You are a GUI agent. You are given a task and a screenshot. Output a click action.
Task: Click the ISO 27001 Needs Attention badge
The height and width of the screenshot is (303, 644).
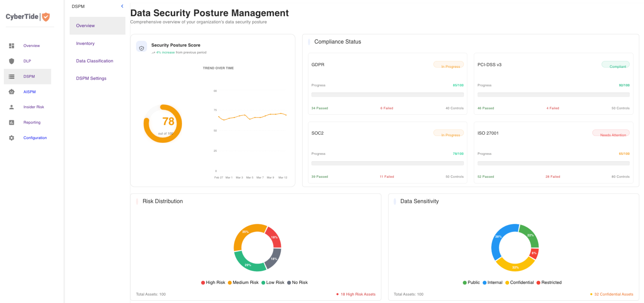pyautogui.click(x=611, y=133)
